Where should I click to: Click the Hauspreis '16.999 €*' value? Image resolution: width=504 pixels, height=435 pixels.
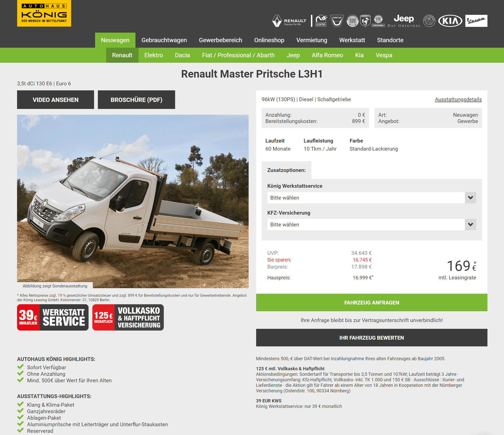coord(363,278)
